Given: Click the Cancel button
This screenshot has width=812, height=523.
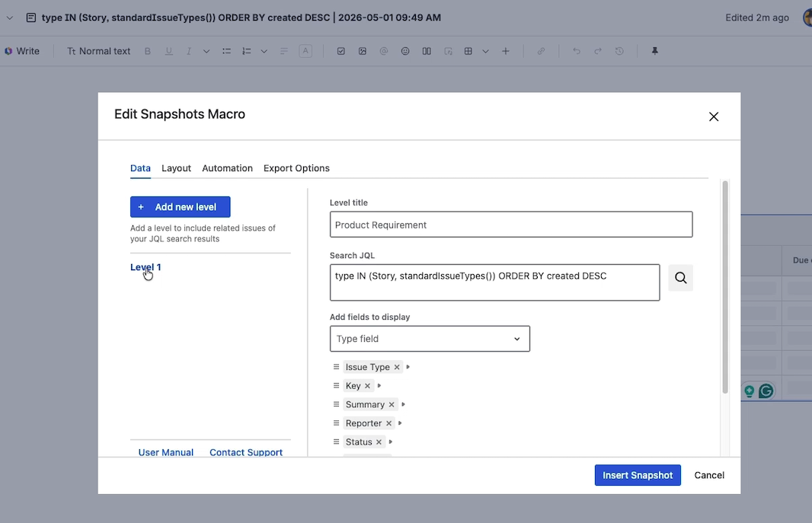Looking at the screenshot, I should [709, 475].
